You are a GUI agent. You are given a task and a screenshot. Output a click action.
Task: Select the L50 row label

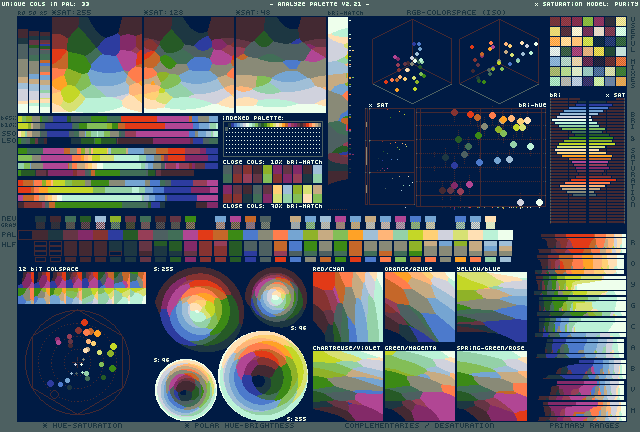pyautogui.click(x=9, y=140)
